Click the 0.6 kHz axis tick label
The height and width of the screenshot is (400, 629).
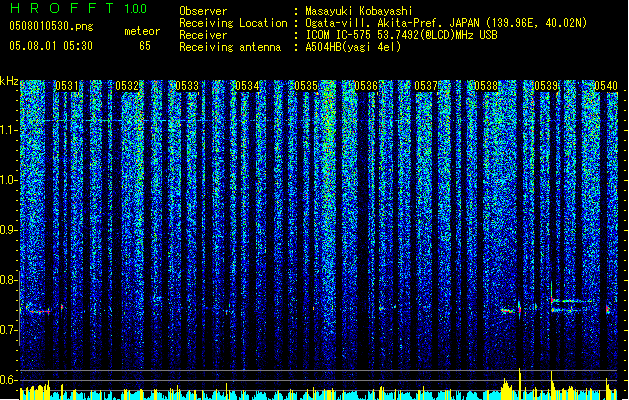9,380
